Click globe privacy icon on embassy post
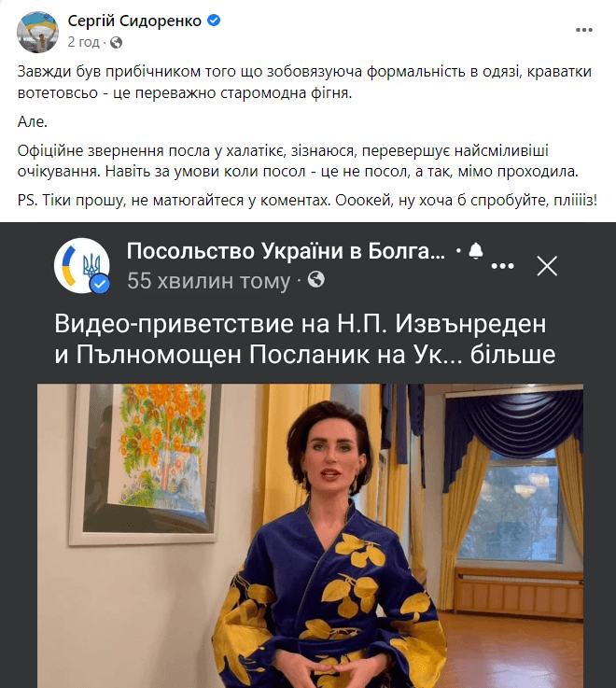The height and width of the screenshot is (688, 616). pos(315,279)
